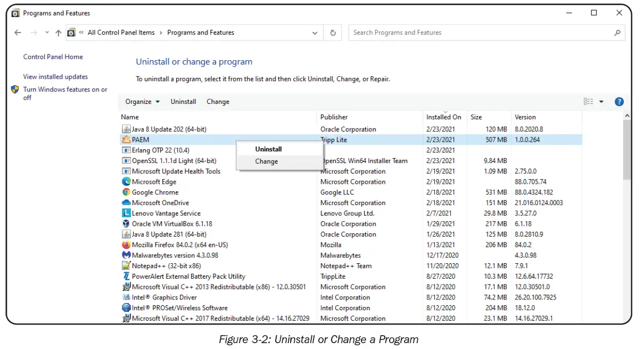Open the View installed updates link

[x=55, y=76]
